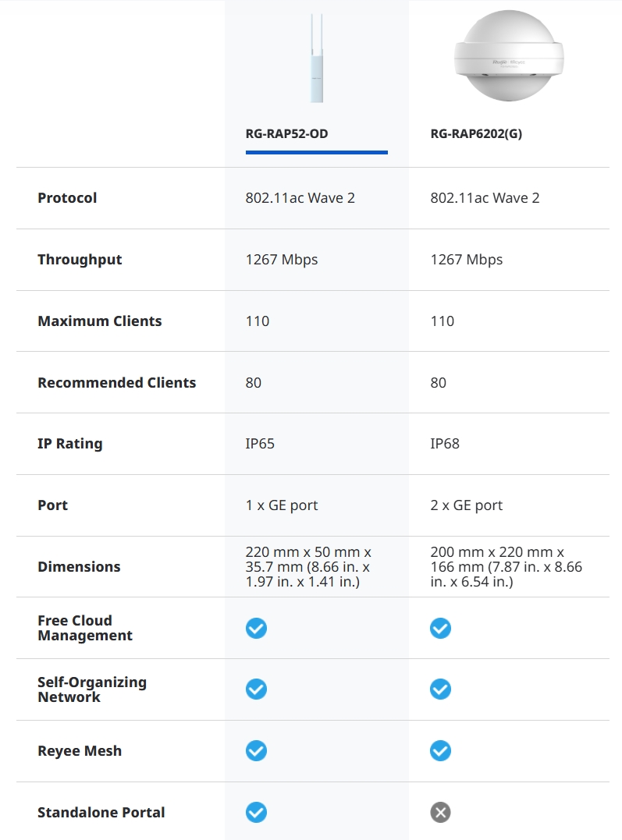Click RG-RAP6202(G) Self-Organizing Network checkmark icon
Screen dimensions: 622x840
click(440, 689)
